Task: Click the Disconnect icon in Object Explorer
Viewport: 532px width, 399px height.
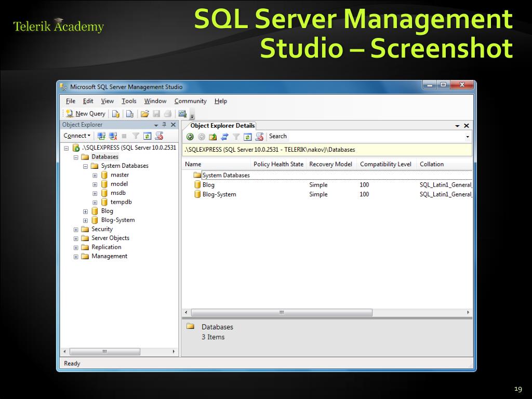Action: click(113, 136)
